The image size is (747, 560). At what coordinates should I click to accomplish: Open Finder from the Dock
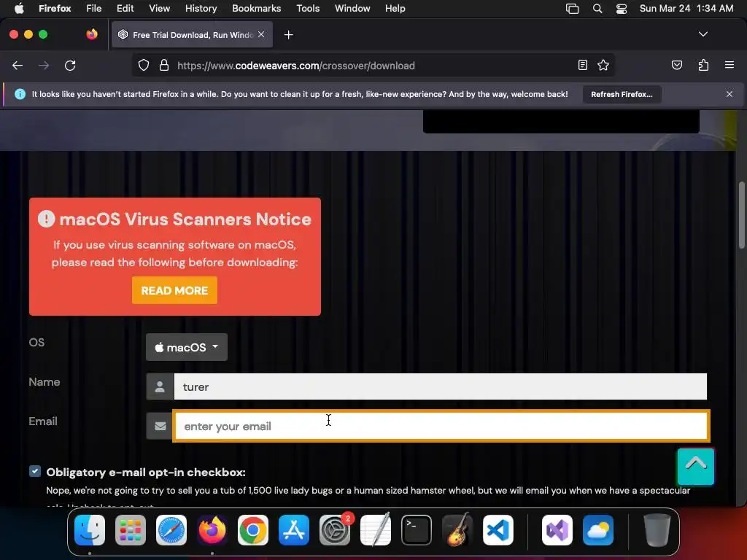90,530
